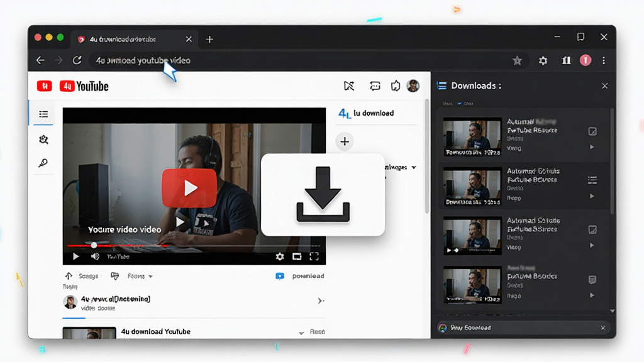644x362 pixels.
Task: Close the Downloads panel
Action: 604,85
